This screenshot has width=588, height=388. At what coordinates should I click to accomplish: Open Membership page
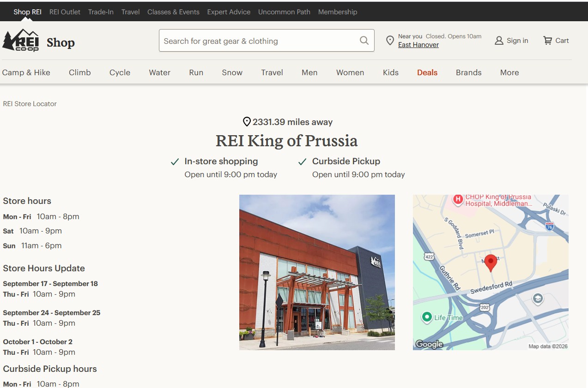pos(338,12)
